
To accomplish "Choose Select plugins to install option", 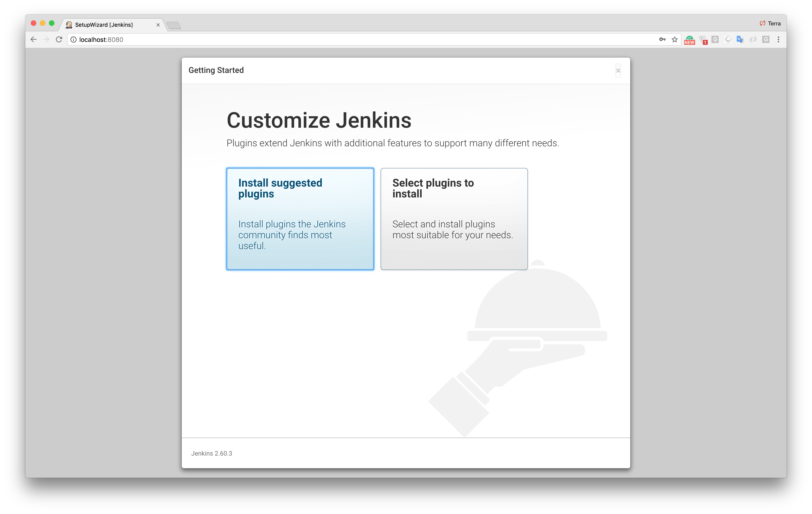I will 454,219.
